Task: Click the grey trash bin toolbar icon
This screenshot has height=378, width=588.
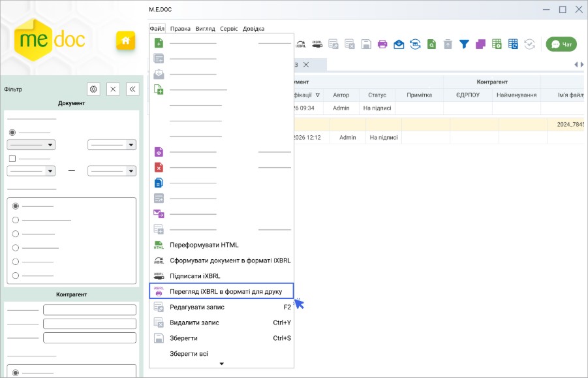Action: 448,44
